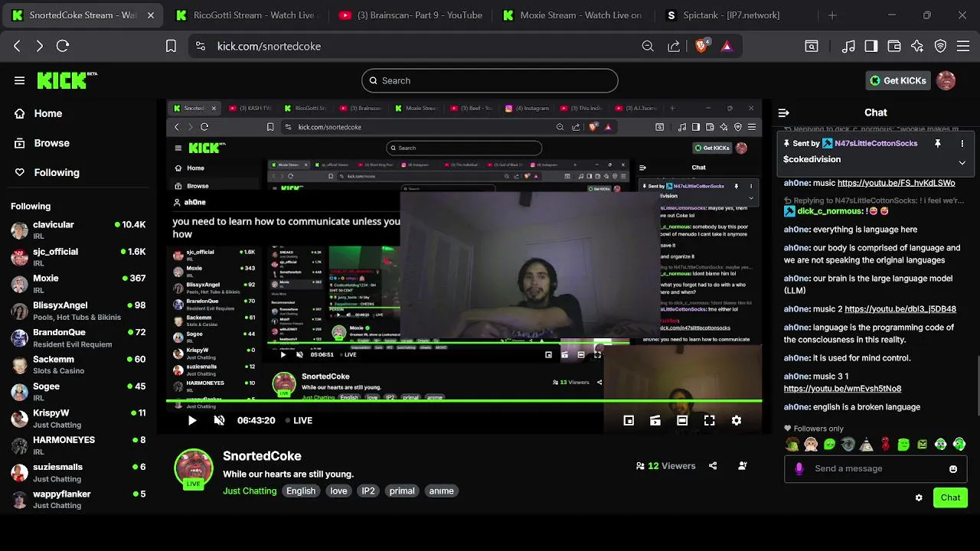Open BlissyxAngel channel in Following list
Image resolution: width=980 pixels, height=551 pixels.
point(78,311)
